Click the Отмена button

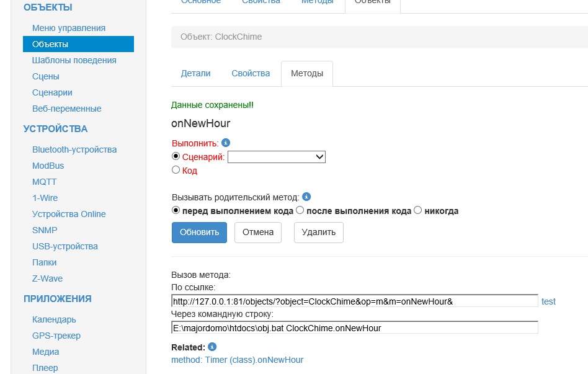point(258,232)
